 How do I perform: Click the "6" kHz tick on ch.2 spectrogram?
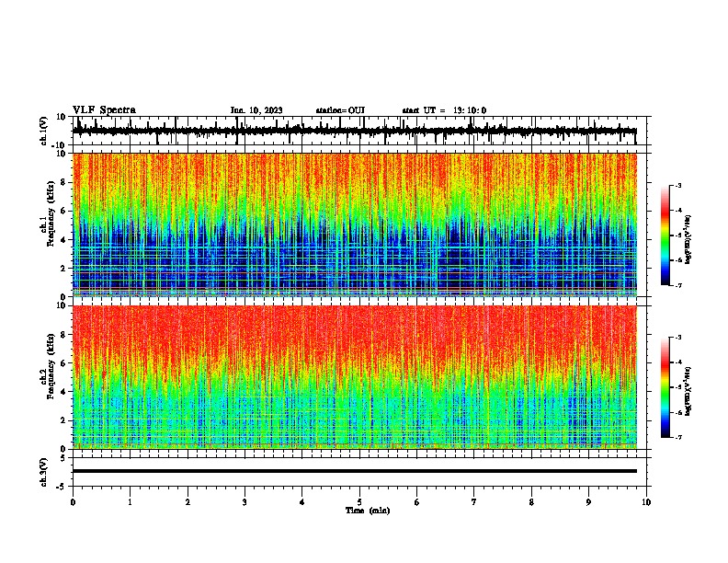63,363
